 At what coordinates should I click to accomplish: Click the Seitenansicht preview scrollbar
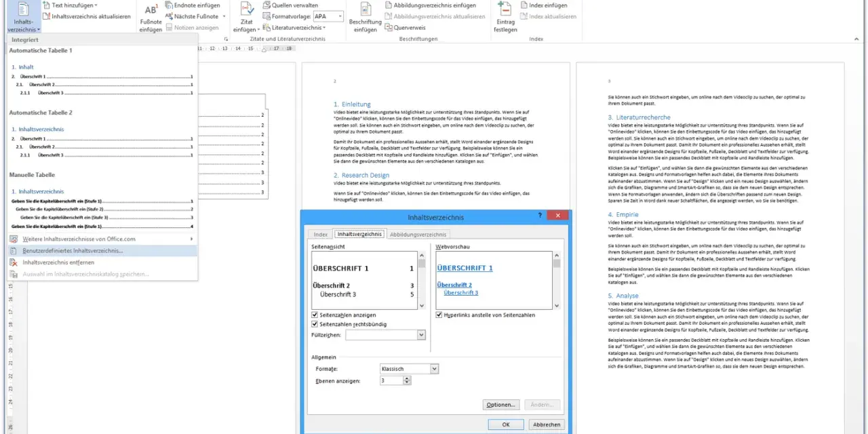click(421, 281)
